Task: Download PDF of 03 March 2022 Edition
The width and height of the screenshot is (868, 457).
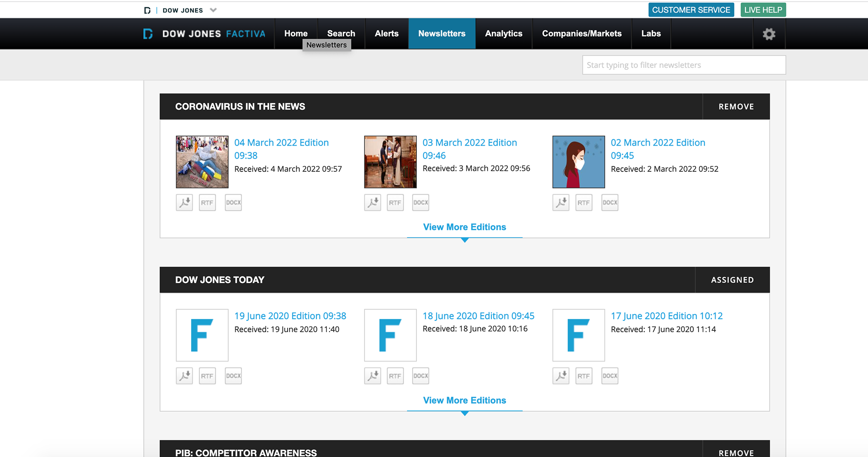Action: point(373,203)
